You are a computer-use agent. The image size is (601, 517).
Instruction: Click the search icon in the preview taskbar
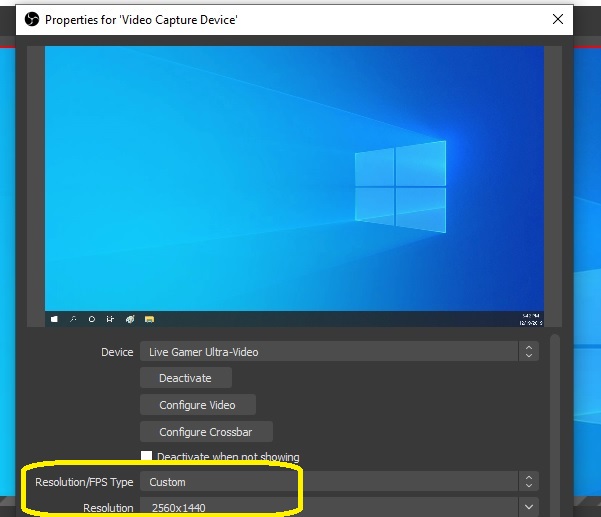[x=73, y=319]
